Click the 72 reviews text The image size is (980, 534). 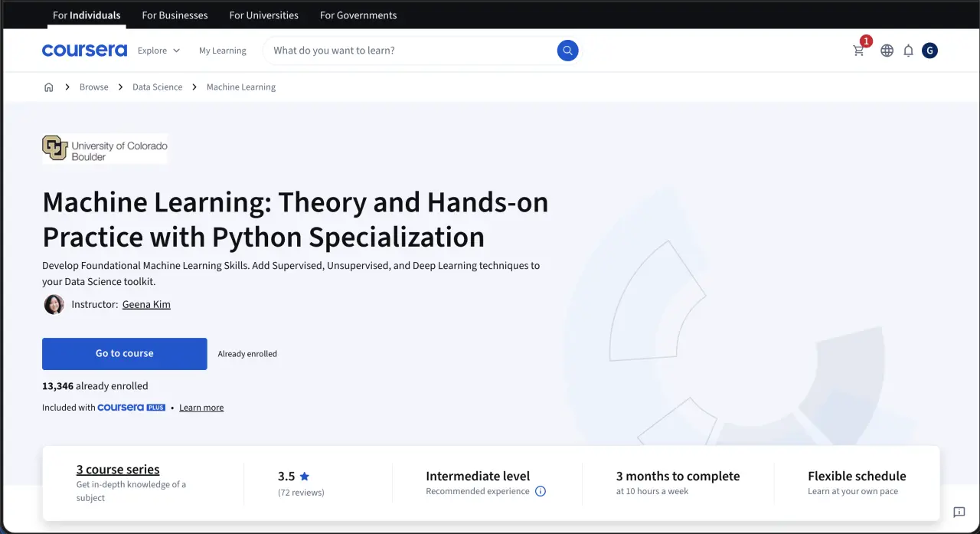pyautogui.click(x=301, y=493)
